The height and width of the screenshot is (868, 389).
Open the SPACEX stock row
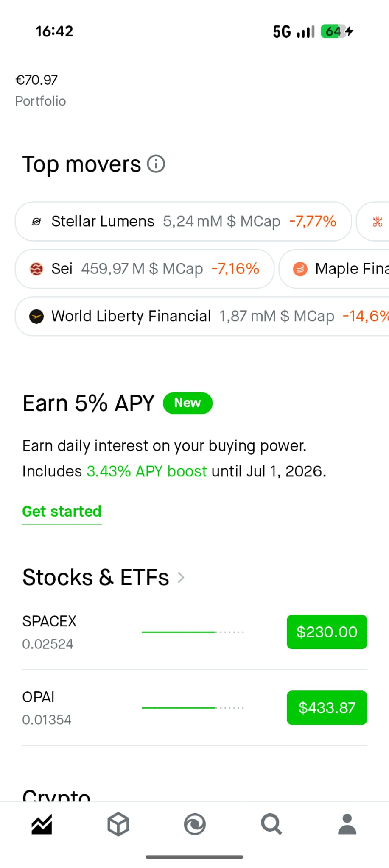coord(194,632)
